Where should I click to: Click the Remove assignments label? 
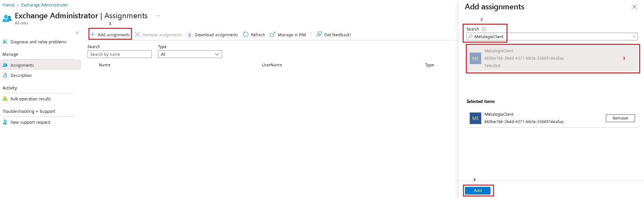162,35
